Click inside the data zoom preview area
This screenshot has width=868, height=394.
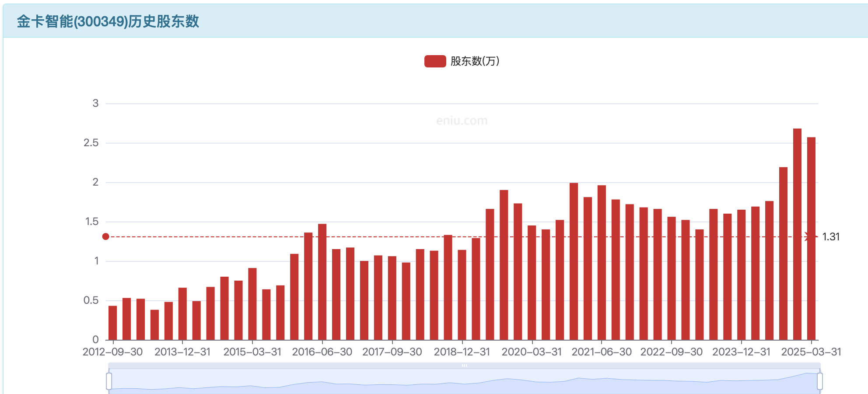click(x=464, y=382)
